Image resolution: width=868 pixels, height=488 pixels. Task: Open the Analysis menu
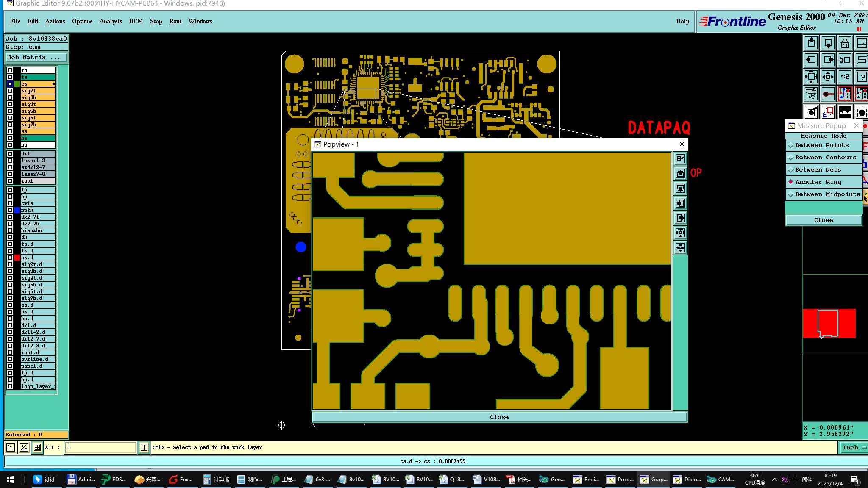110,21
